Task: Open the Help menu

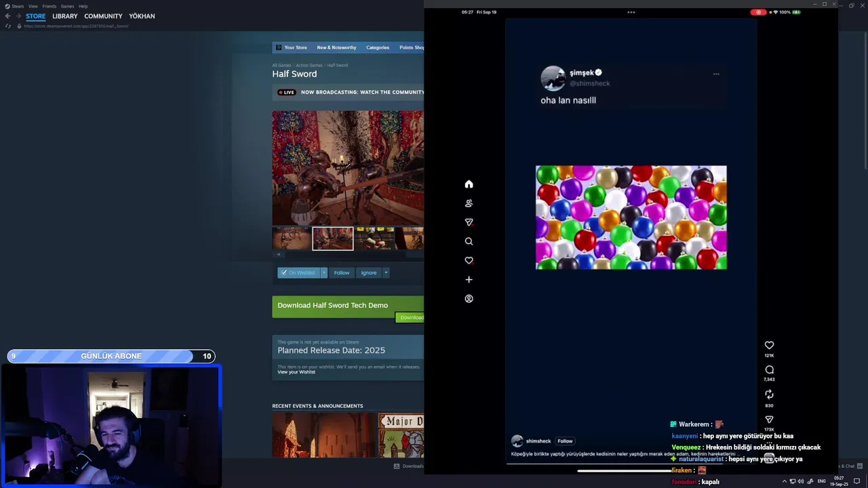Action: click(83, 6)
